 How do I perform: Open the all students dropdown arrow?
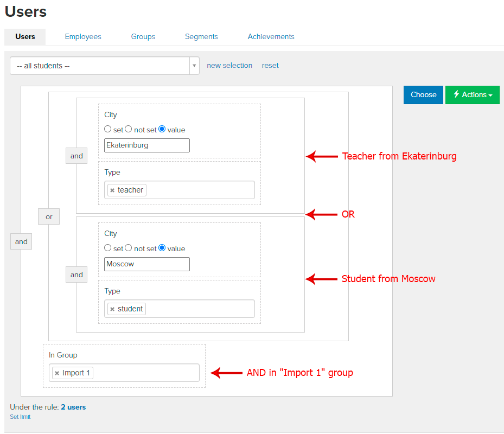coord(194,66)
